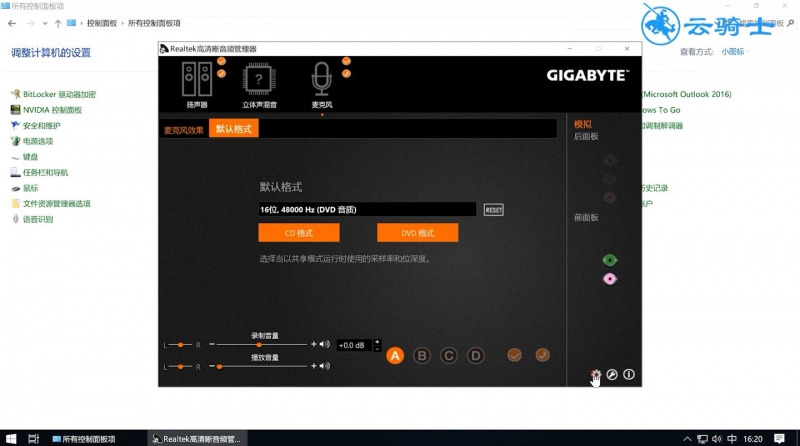This screenshot has width=800, height=446.
Task: Click the dimmed pink rear panel jack
Action: tap(610, 198)
